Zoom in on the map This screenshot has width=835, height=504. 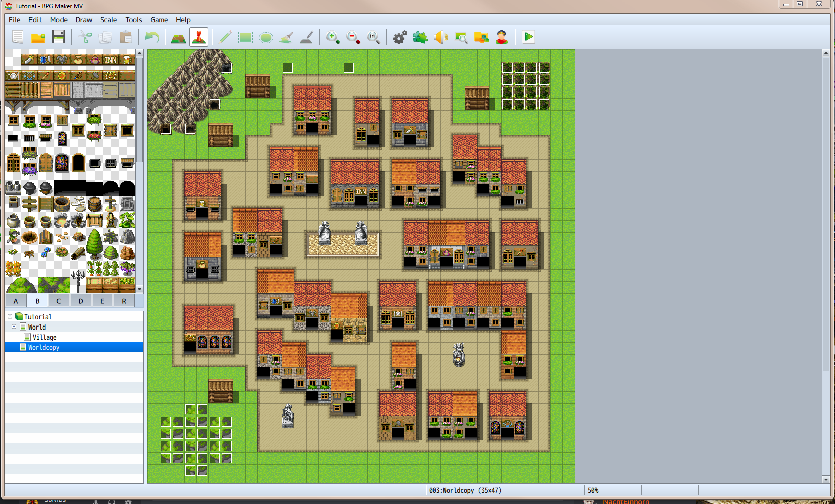333,37
